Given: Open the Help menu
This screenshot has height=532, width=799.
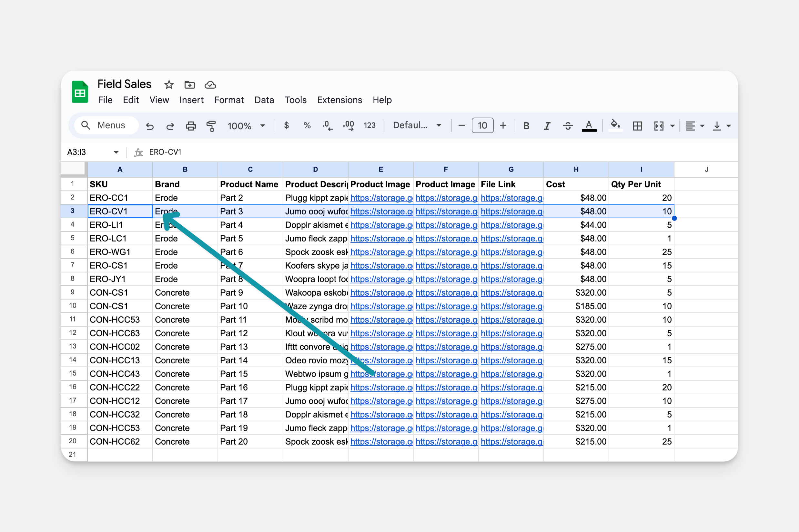Looking at the screenshot, I should coord(382,100).
